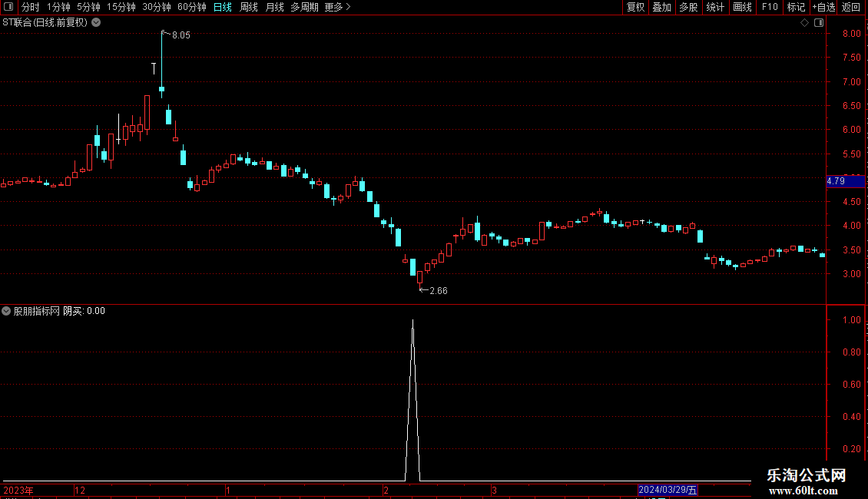Open indicator dropdown beside 股朋指标网

coord(6,311)
